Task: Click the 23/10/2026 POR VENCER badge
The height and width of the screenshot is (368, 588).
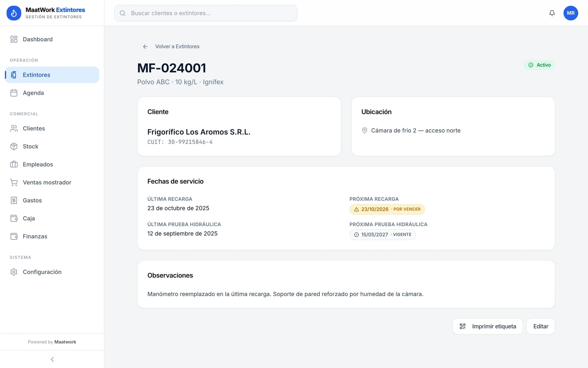Action: pos(387,209)
